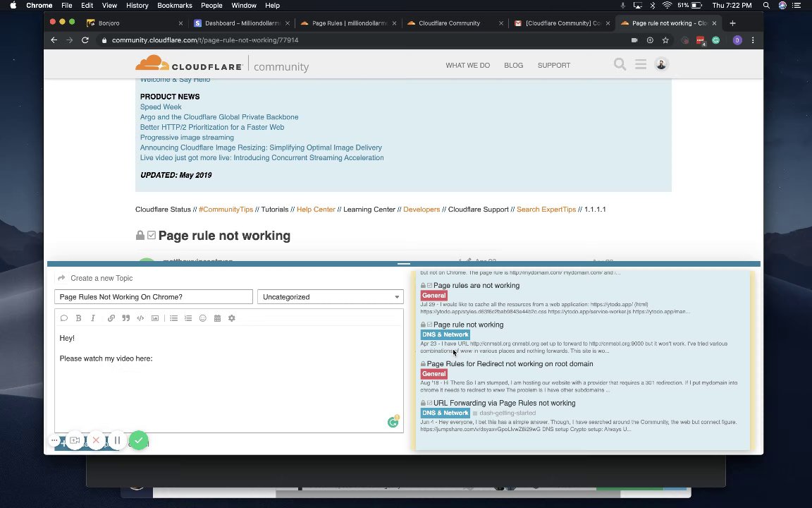Open similar topic 'Page rules are not working'
The height and width of the screenshot is (508, 812).
coord(476,286)
